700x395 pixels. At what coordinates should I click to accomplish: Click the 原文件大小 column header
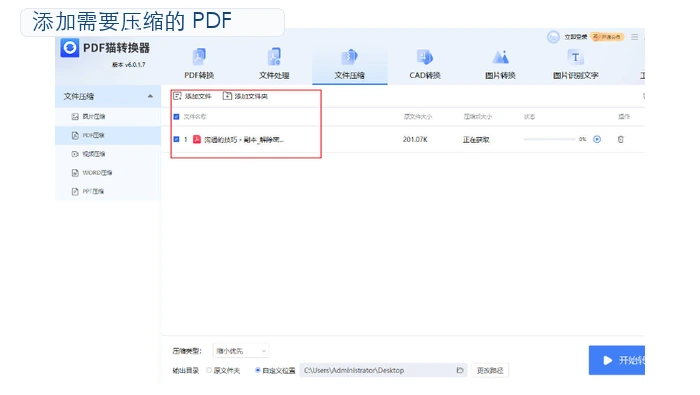[418, 117]
